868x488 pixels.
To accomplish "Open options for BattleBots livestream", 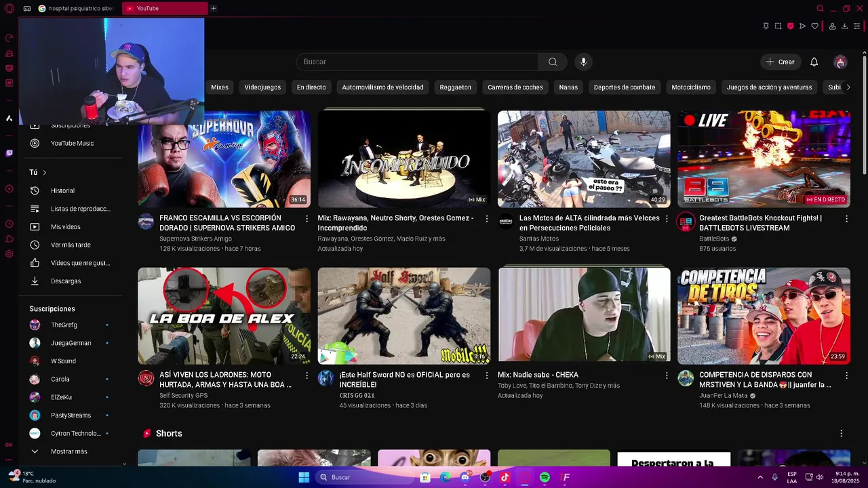I will click(x=846, y=219).
